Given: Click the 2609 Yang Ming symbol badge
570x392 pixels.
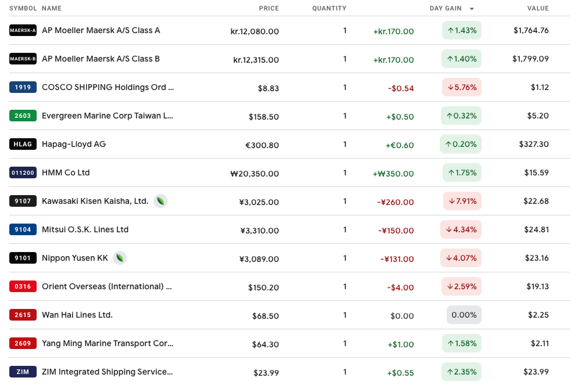Looking at the screenshot, I should [x=23, y=343].
